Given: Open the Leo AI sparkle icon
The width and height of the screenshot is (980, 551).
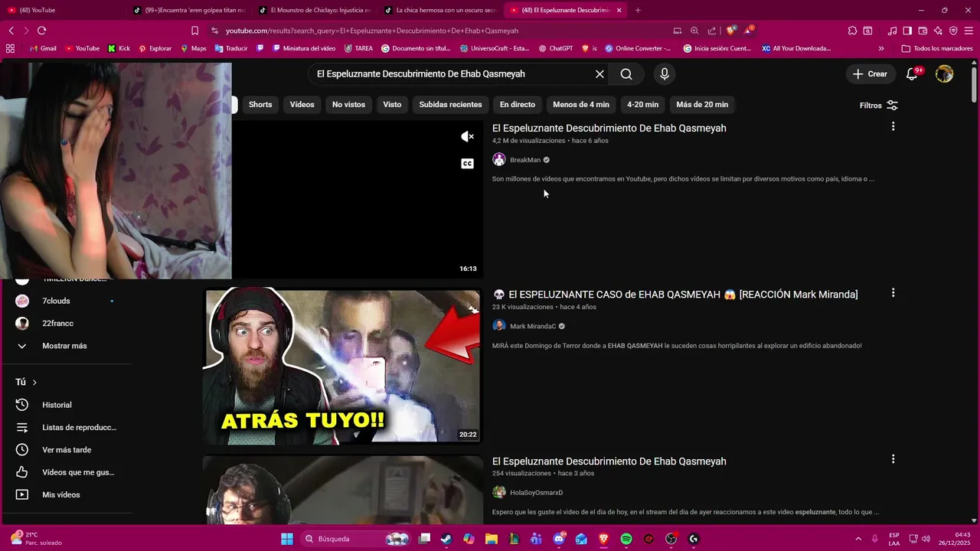Looking at the screenshot, I should pyautogui.click(x=938, y=31).
